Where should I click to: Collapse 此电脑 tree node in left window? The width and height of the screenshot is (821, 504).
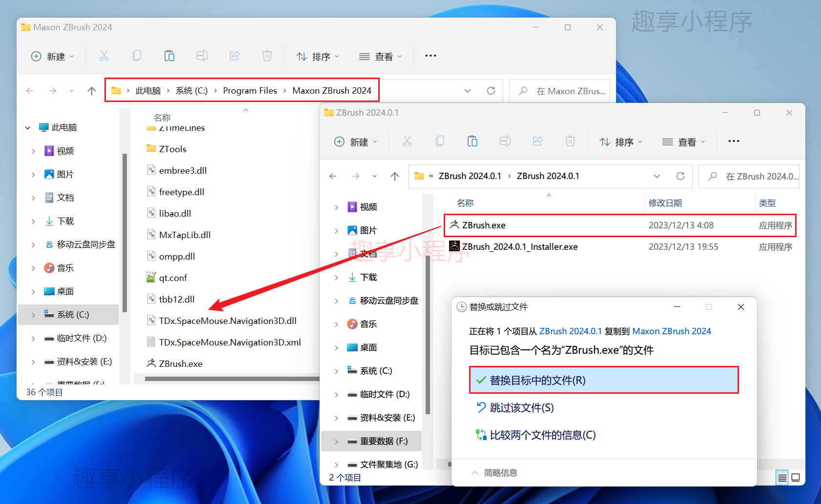[x=28, y=128]
